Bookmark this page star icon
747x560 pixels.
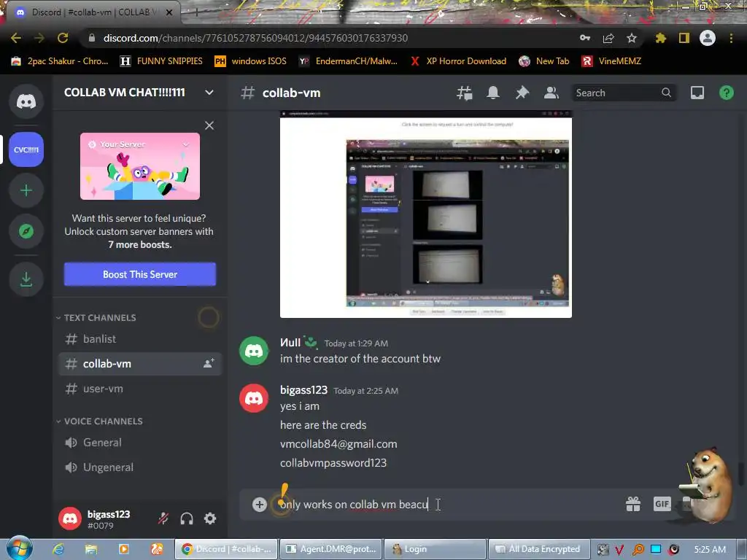coord(632,38)
